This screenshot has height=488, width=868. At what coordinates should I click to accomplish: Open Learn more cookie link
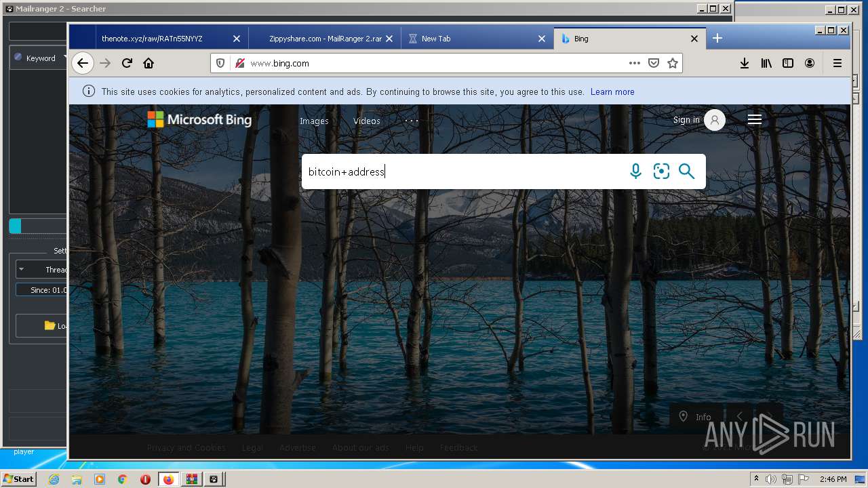(612, 91)
